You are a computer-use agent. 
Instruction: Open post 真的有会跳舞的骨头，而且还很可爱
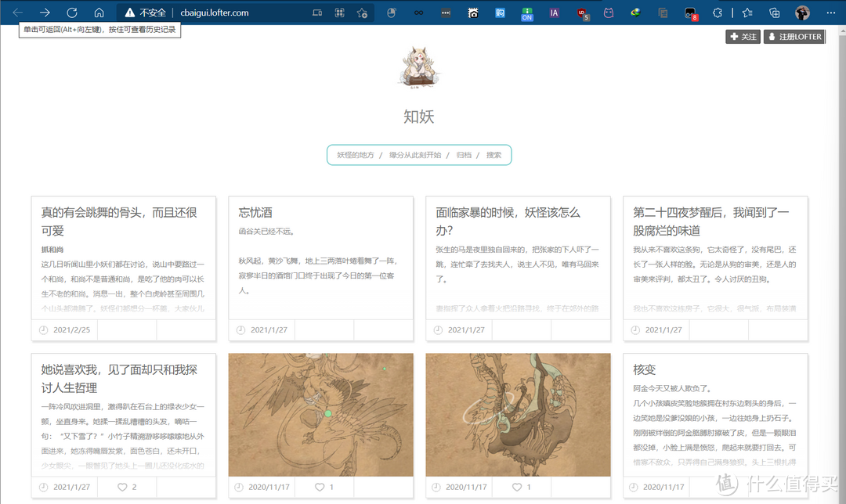coord(119,221)
